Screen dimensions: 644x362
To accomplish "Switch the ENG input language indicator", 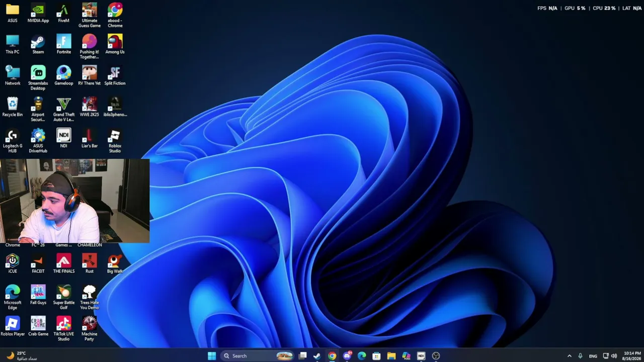I will click(x=593, y=356).
